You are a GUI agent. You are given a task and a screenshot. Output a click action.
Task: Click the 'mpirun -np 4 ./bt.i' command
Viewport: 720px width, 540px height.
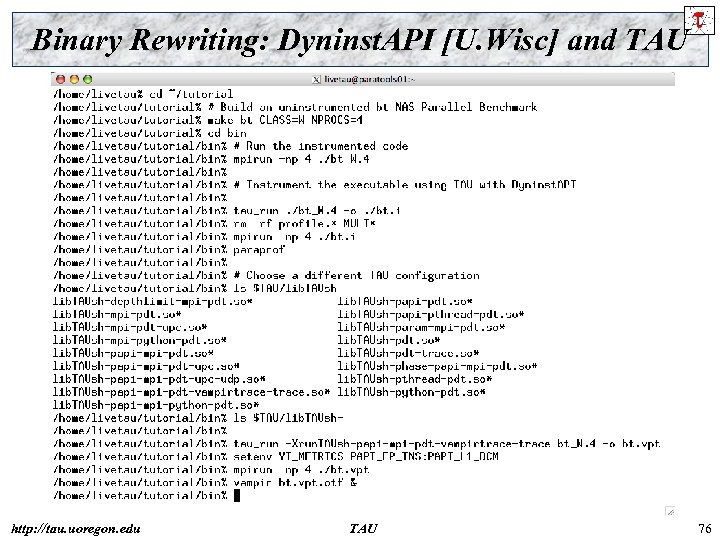tap(294, 236)
